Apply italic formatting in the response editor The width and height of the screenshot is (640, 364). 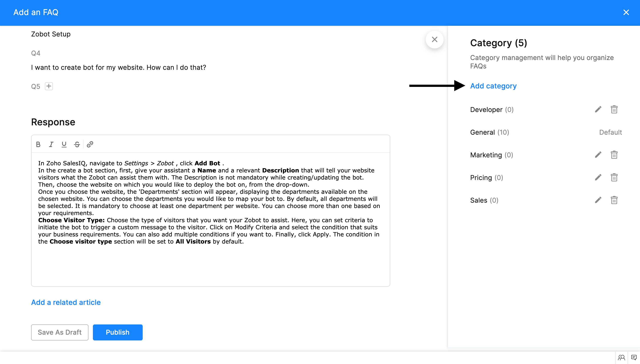[51, 144]
